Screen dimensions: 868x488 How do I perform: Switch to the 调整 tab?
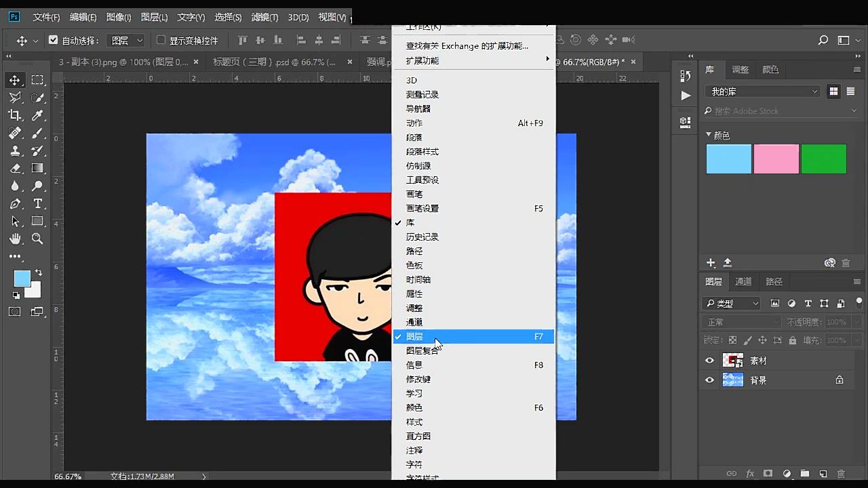pos(740,69)
